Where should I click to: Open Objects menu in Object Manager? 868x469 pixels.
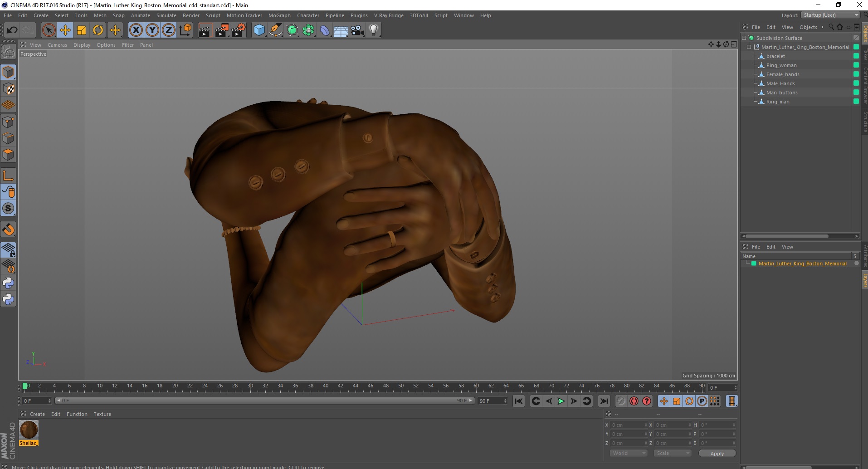click(x=808, y=27)
